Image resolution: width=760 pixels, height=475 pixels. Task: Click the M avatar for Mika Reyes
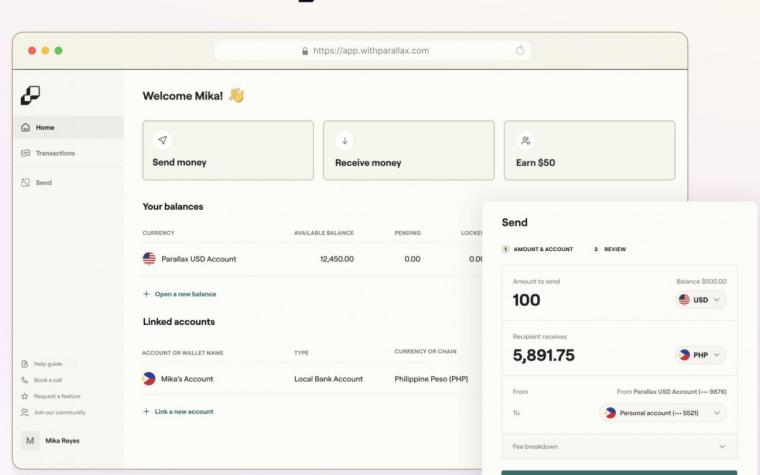30,441
